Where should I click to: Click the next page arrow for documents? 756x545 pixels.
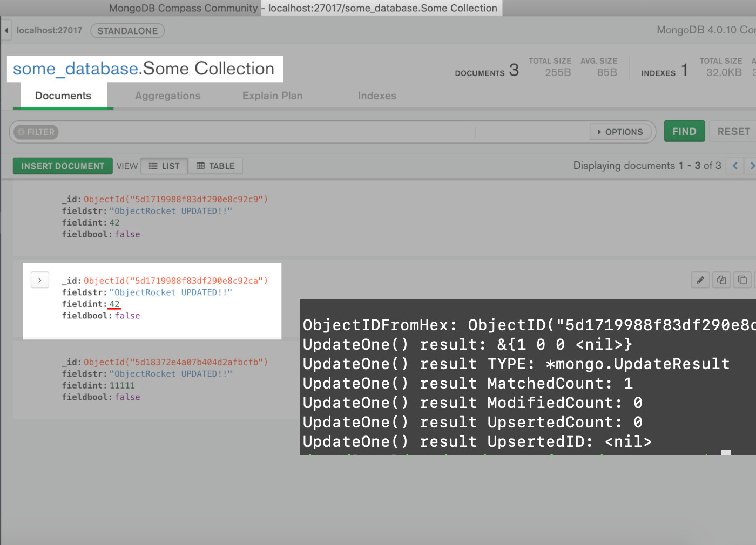point(752,166)
